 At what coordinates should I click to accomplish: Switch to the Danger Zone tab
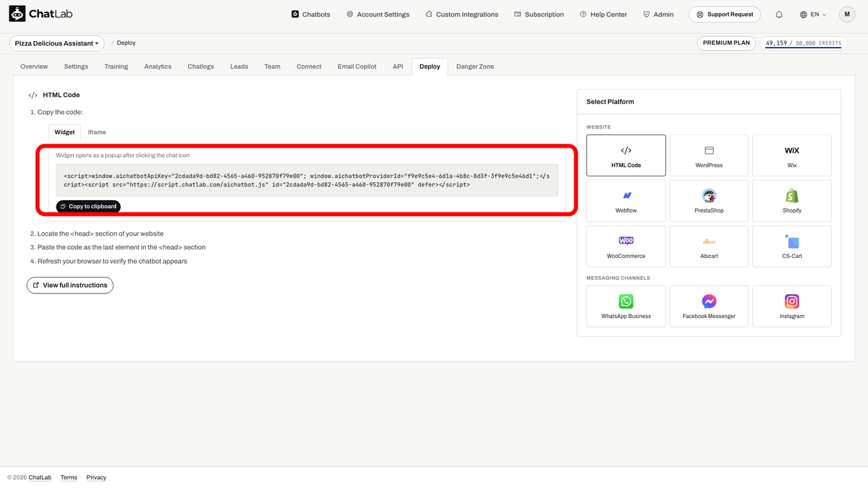pyautogui.click(x=475, y=67)
